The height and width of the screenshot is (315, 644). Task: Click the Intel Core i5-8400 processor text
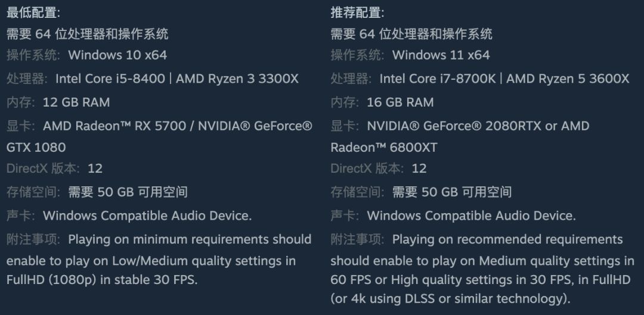pyautogui.click(x=110, y=79)
